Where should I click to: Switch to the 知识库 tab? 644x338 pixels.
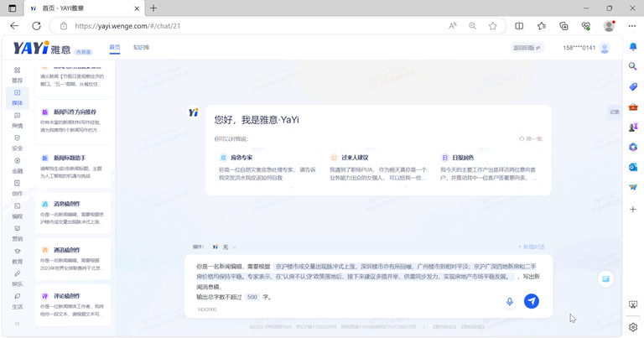point(141,48)
